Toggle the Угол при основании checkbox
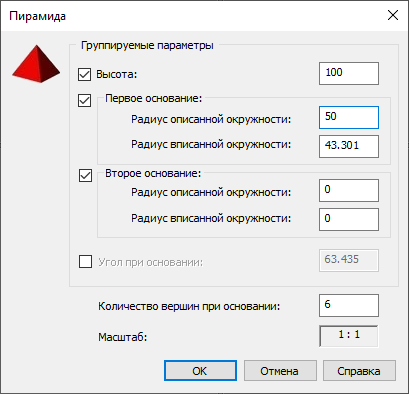Viewport: 409px width, 394px height. click(x=85, y=262)
